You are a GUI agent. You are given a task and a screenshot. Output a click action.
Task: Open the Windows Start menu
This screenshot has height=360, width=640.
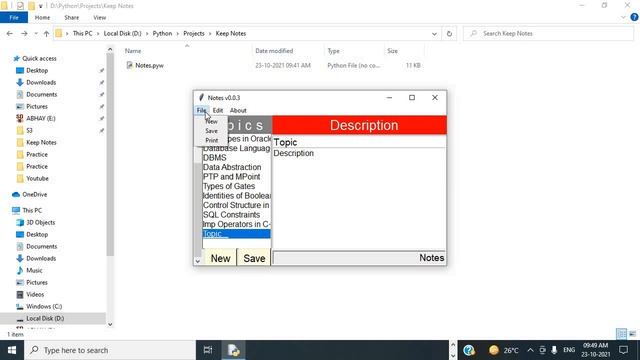[x=12, y=350]
